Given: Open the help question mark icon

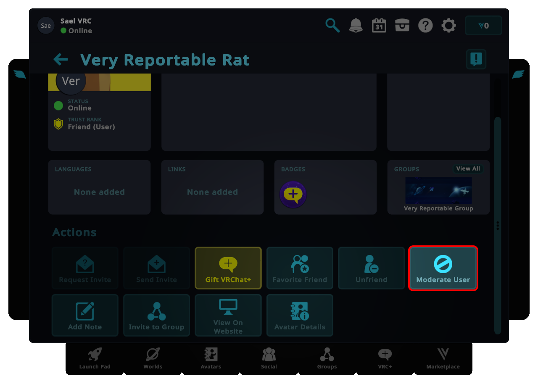Looking at the screenshot, I should coord(425,26).
